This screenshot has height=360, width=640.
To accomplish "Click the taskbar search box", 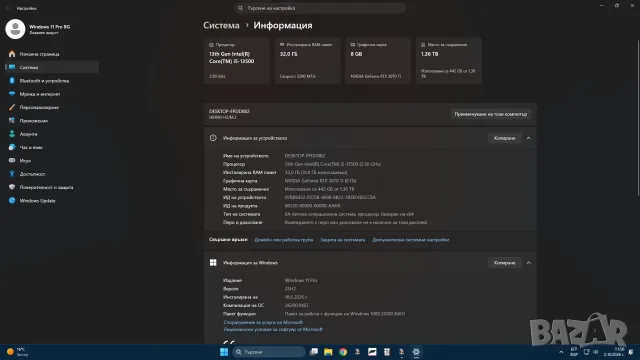I will pyautogui.click(x=269, y=352).
